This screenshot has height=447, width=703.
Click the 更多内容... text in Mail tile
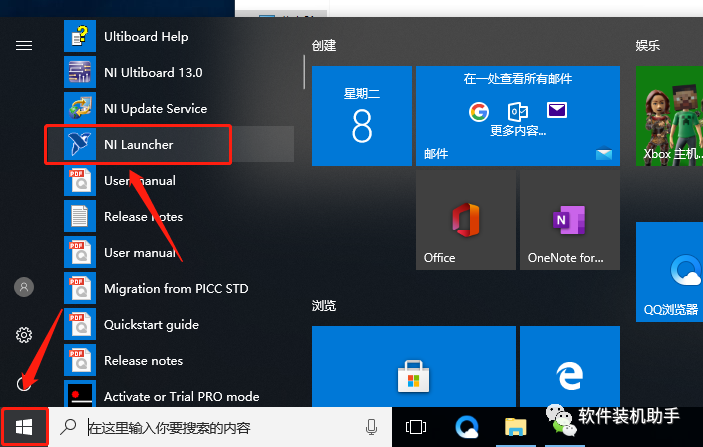518,131
